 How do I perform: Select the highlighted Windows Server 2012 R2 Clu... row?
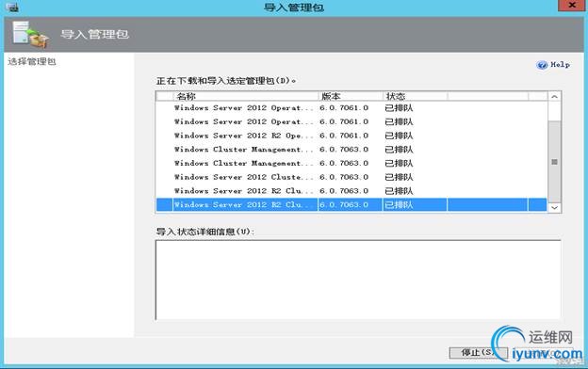[x=351, y=205]
